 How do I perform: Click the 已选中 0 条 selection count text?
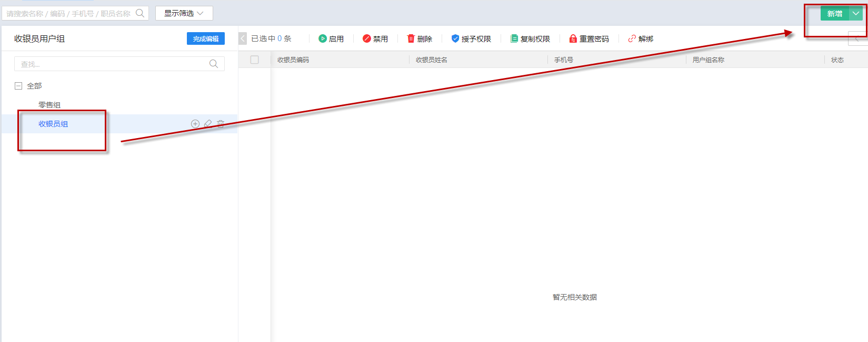[271, 38]
